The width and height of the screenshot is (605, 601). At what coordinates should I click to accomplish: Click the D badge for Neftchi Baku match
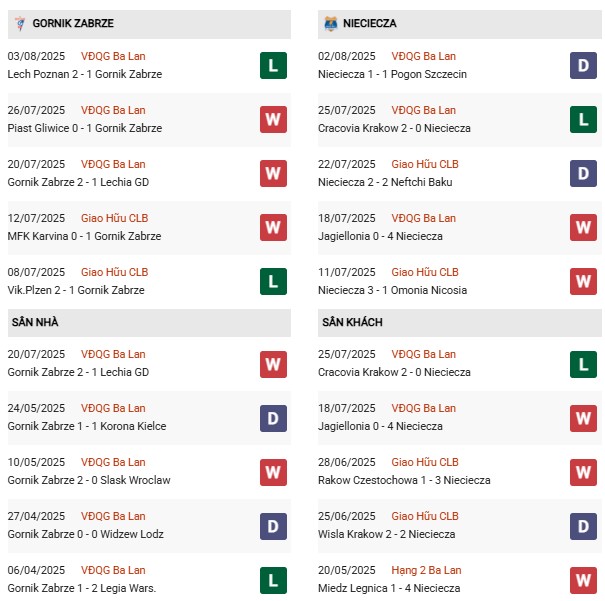[x=584, y=174]
